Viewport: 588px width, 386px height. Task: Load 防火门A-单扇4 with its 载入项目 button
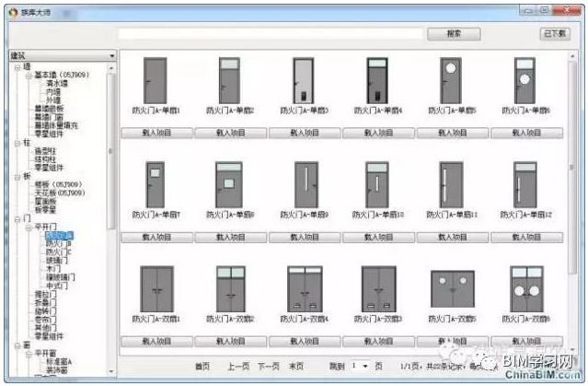click(379, 133)
